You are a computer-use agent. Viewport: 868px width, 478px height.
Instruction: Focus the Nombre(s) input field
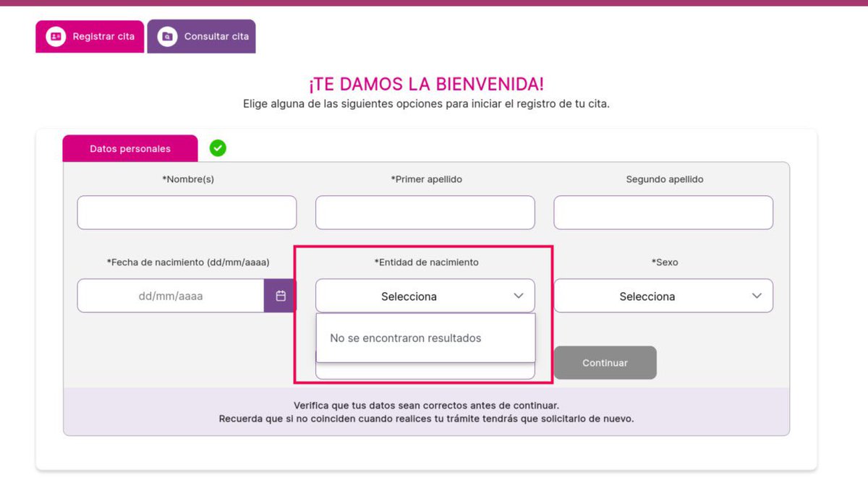point(187,213)
